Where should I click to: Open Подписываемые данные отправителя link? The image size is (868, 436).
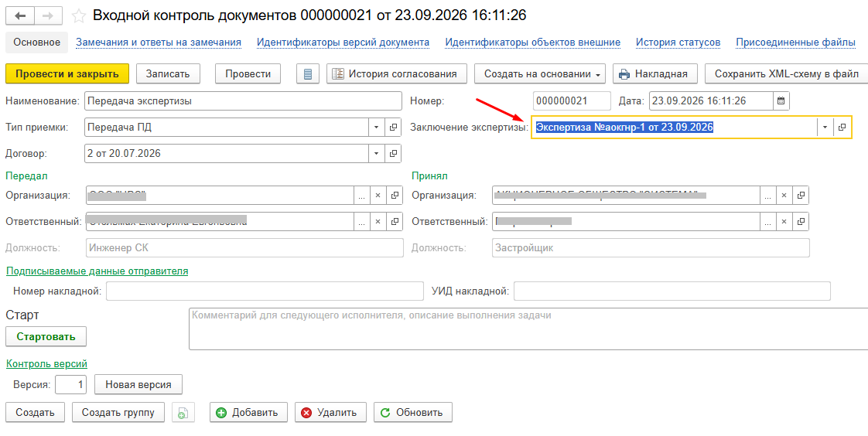click(x=97, y=271)
